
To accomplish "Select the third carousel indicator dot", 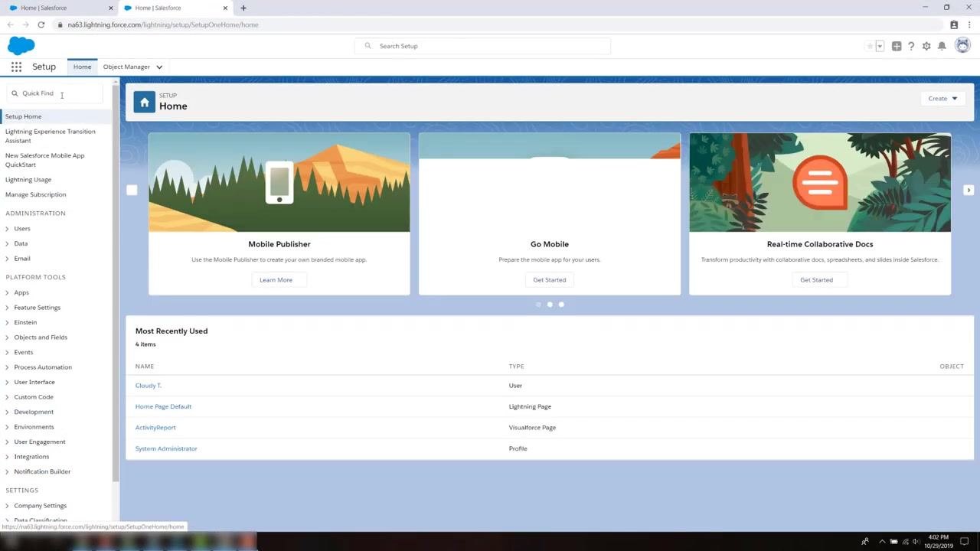I will point(561,305).
